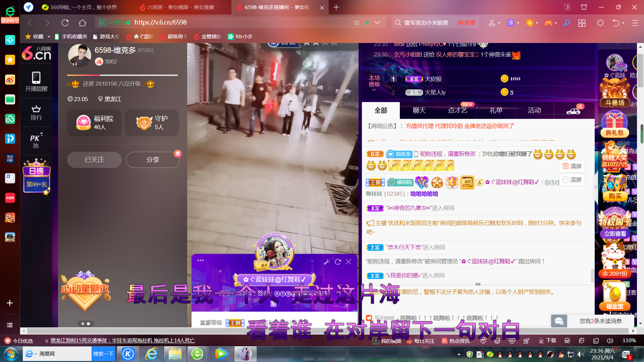Toggle the speaker mute icon in status bar
644x362 pixels.
point(610,341)
